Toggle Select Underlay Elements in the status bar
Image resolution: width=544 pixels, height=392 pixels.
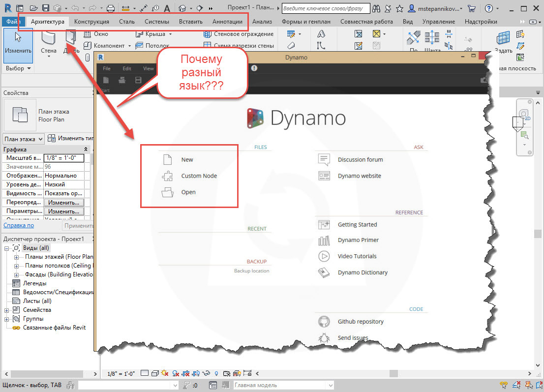516,385
